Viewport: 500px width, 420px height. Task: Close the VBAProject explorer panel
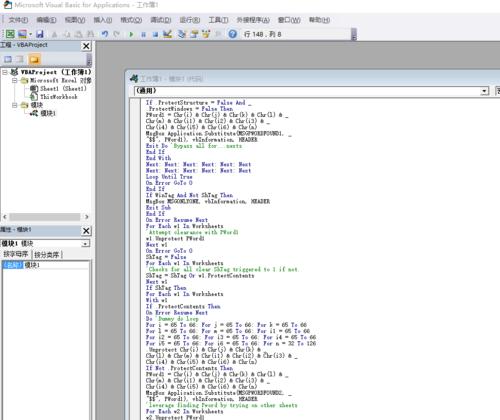(x=86, y=46)
